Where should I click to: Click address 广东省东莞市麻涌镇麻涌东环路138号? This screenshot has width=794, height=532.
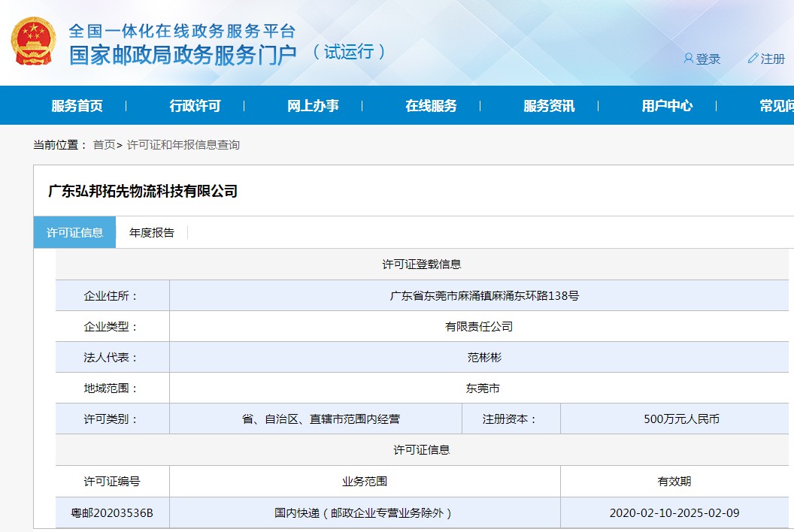[484, 295]
